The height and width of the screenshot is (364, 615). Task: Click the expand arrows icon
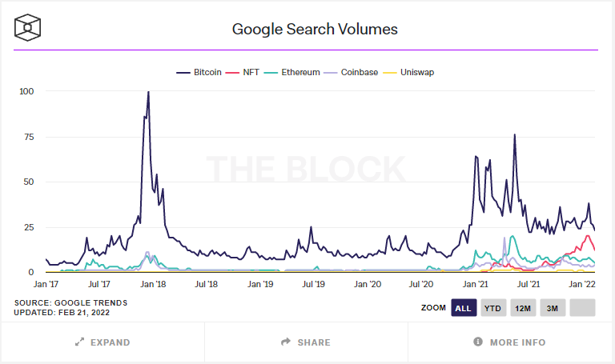point(79,342)
